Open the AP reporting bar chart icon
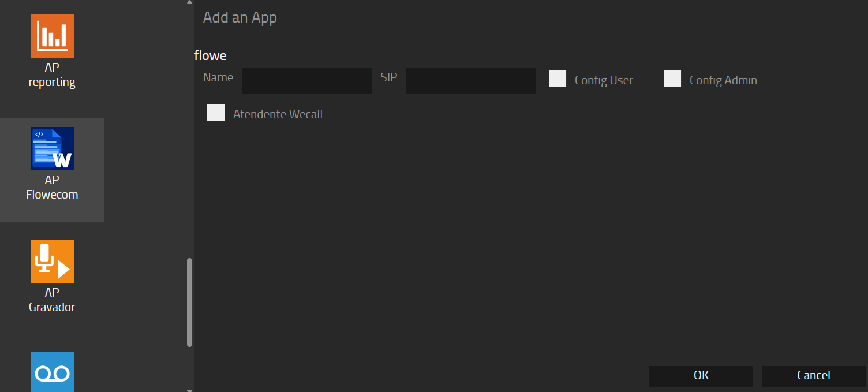868x392 pixels. click(52, 36)
